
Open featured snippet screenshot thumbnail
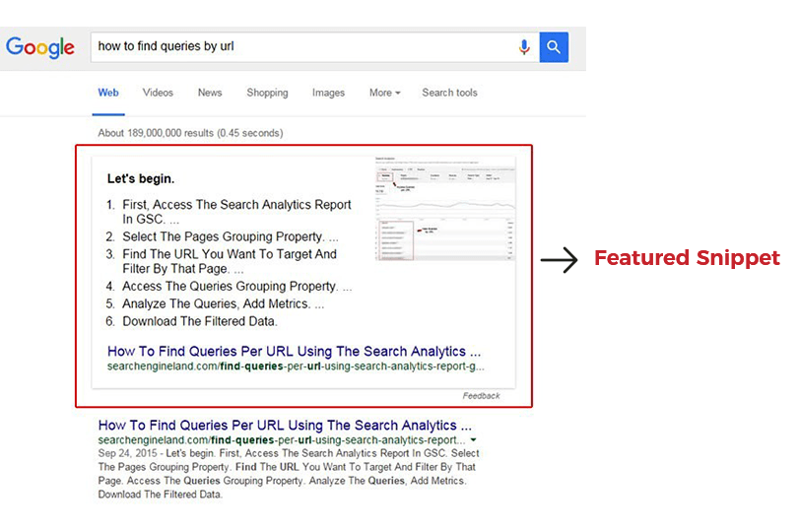click(445, 209)
